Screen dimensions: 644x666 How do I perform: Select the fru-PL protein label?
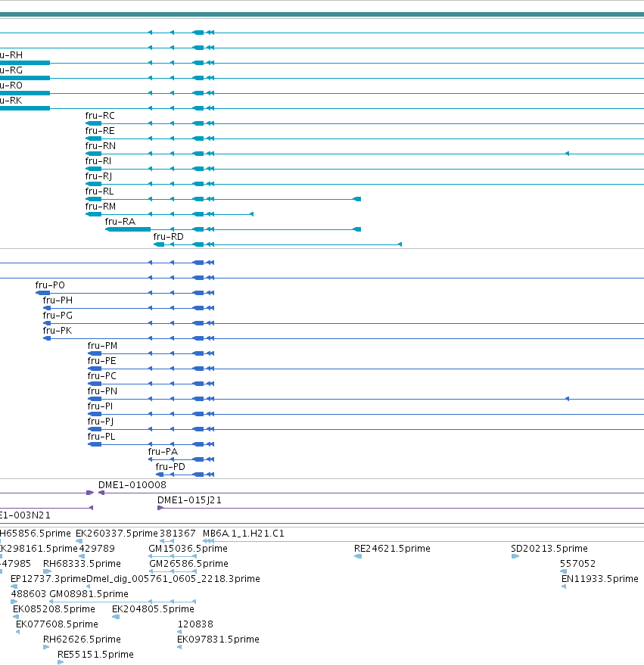(x=101, y=437)
